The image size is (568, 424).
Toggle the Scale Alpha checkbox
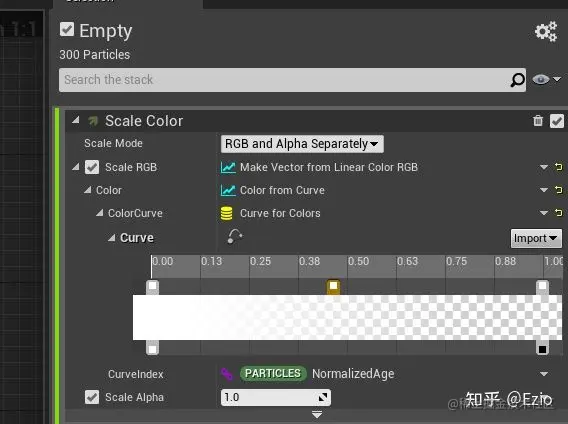92,397
